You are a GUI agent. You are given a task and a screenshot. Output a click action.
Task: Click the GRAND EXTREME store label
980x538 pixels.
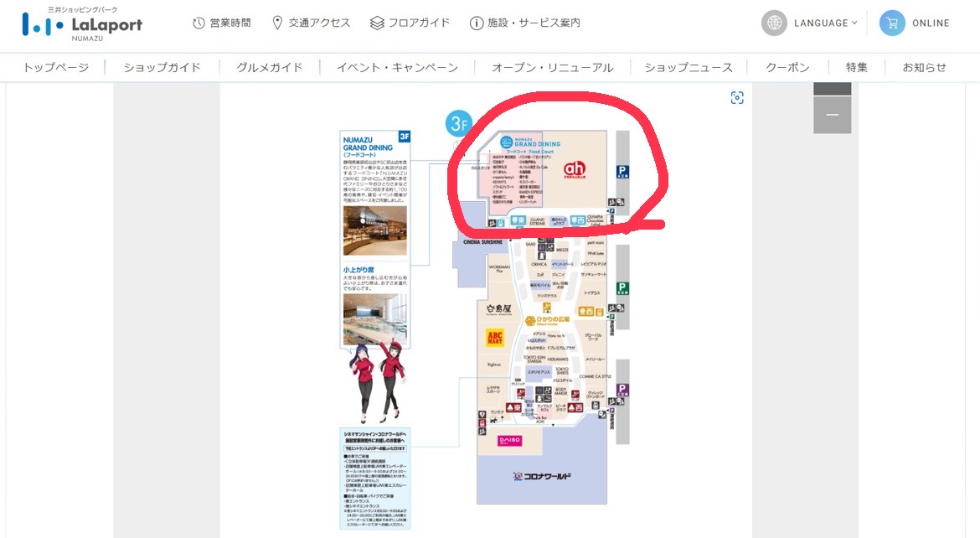(x=538, y=221)
